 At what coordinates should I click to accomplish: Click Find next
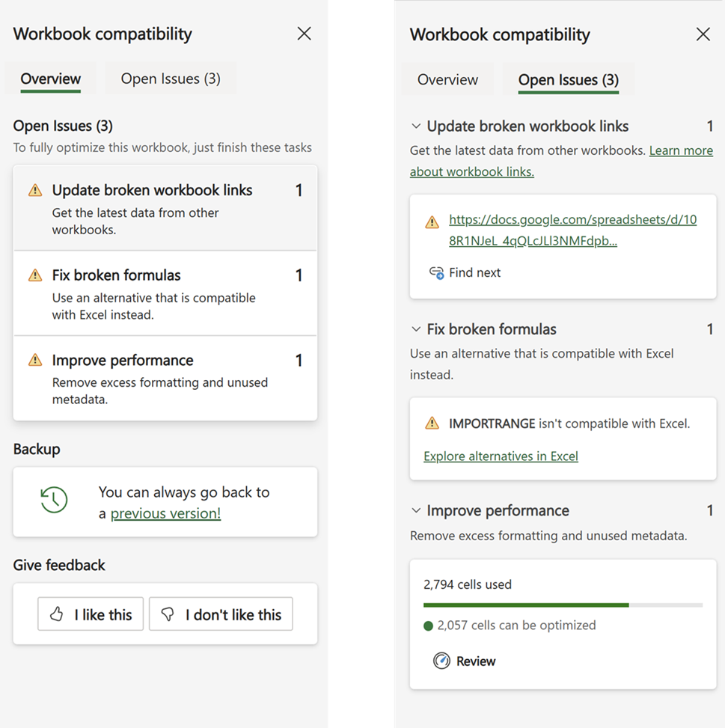465,272
